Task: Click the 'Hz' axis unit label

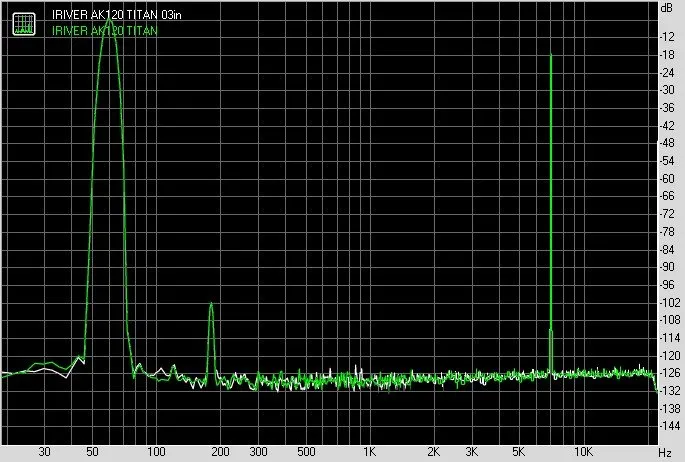Action: pyautogui.click(x=665, y=453)
